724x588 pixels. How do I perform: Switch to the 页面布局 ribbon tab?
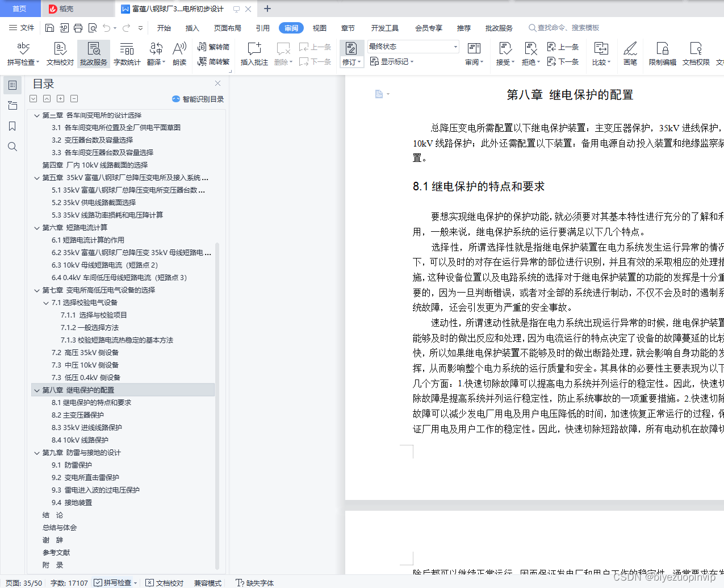(228, 27)
